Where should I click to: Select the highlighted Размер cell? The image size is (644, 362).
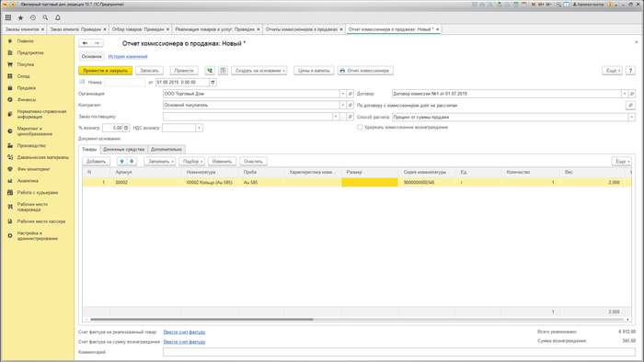click(370, 183)
